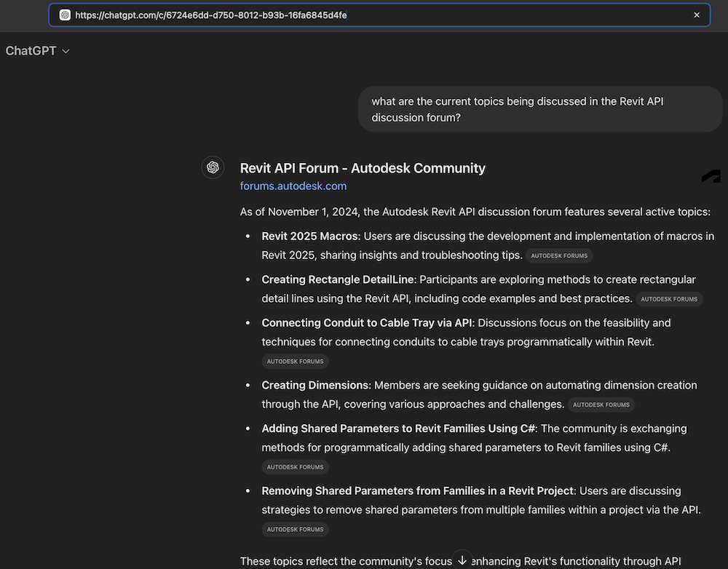
Task: Clear the address bar using the X button
Action: pyautogui.click(x=697, y=15)
